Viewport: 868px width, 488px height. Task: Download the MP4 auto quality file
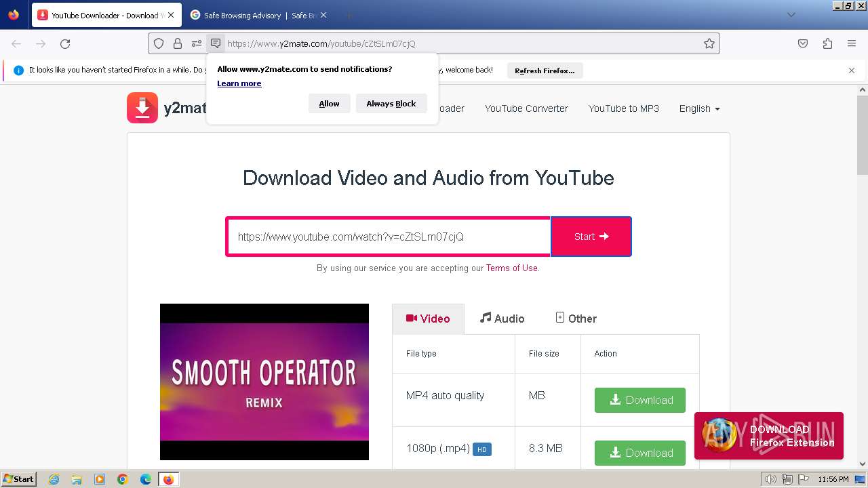[640, 400]
